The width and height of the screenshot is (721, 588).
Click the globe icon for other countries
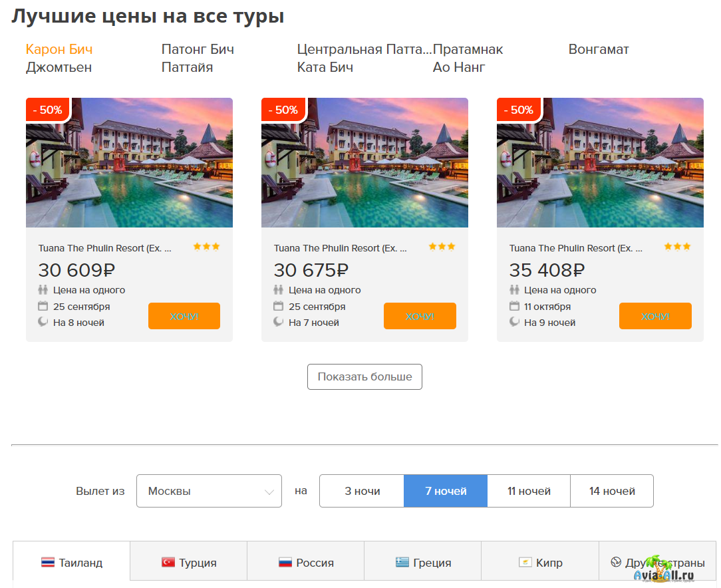(616, 562)
